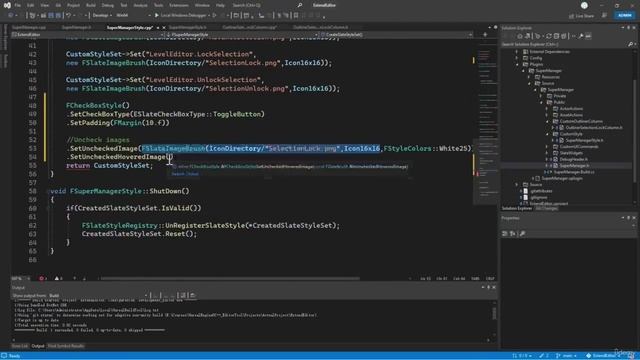Click the errors count indicator below editor
Viewport: 640px width, 360px height.
pyautogui.click(x=42, y=278)
